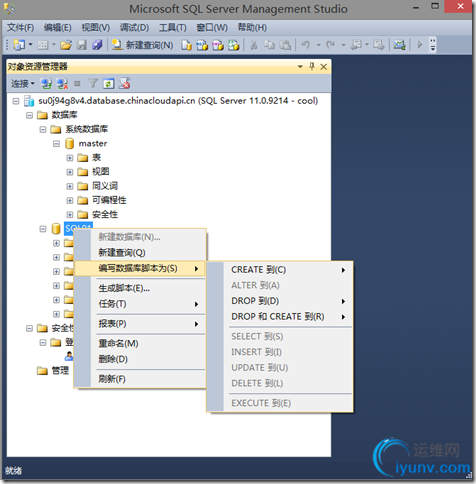The image size is (476, 484).
Task: Click the Redo arrow icon
Action: pyautogui.click(x=330, y=45)
